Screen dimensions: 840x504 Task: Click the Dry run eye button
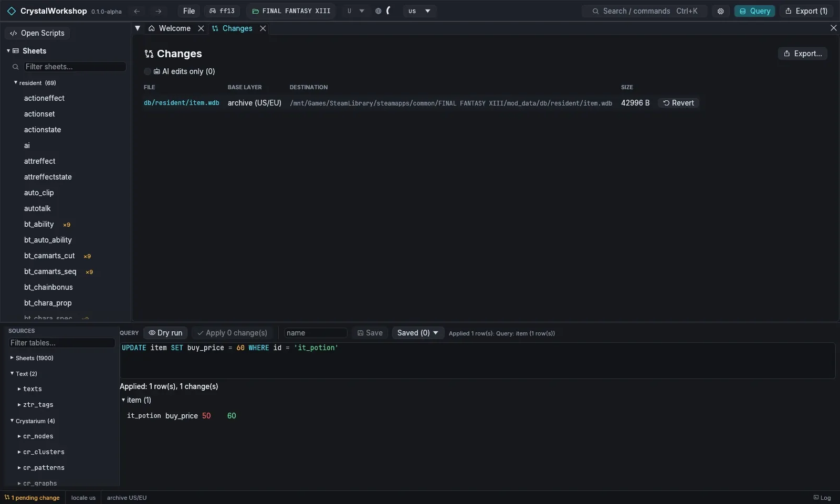click(x=165, y=333)
